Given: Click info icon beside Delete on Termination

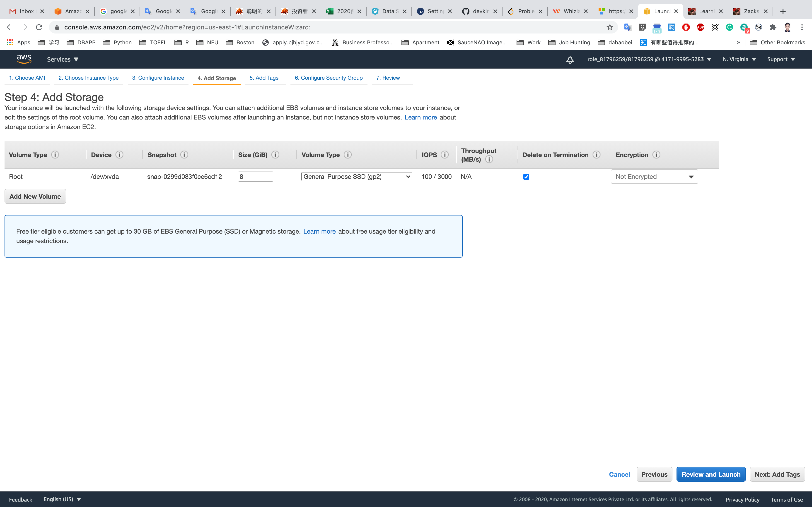Looking at the screenshot, I should (596, 155).
